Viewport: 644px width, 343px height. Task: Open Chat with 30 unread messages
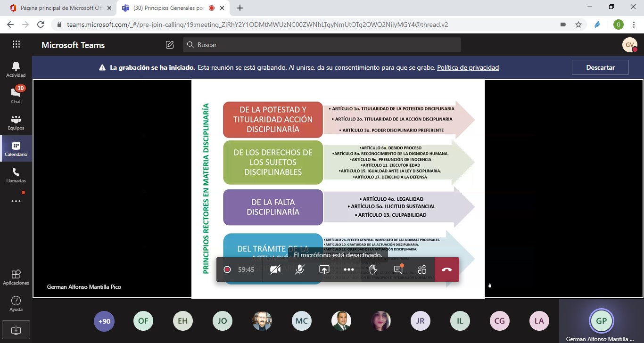pyautogui.click(x=16, y=95)
